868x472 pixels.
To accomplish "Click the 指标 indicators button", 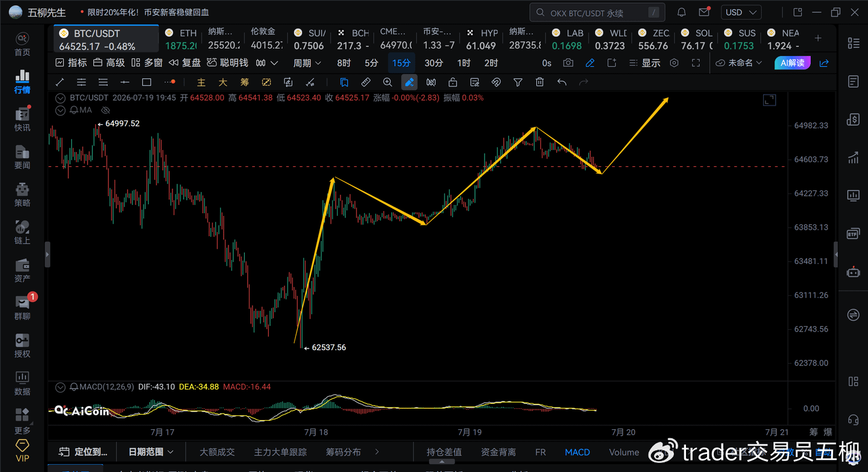I will click(71, 63).
